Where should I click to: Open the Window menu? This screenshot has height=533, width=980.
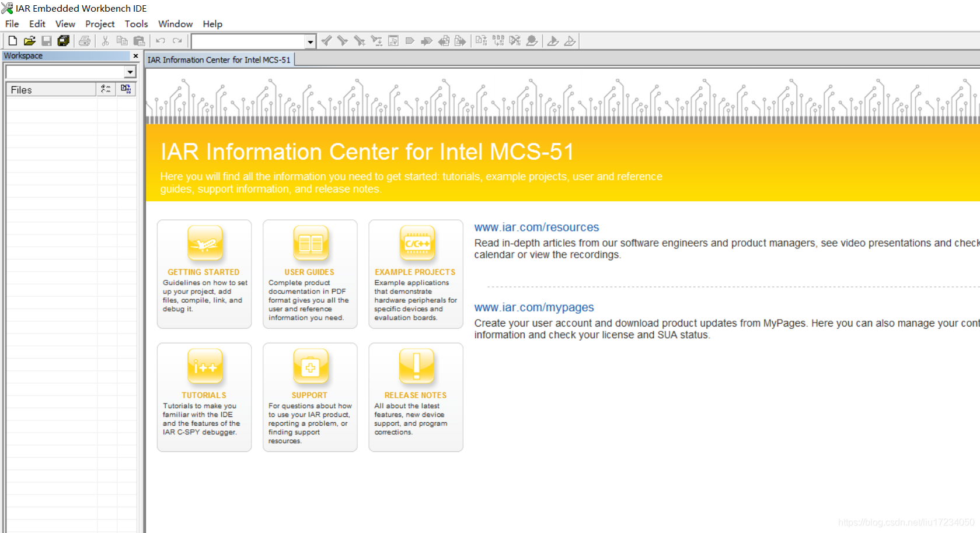pos(176,24)
